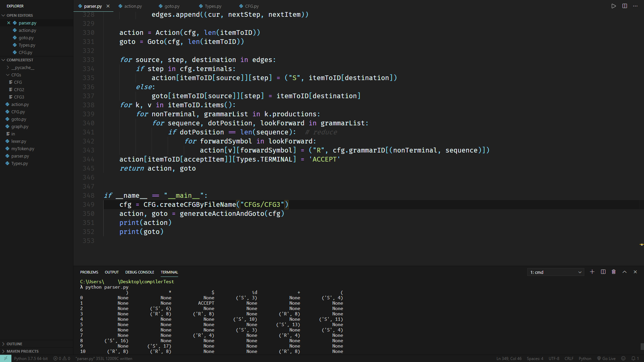Image resolution: width=644 pixels, height=362 pixels.
Task: Open errors and warnings count in status bar
Action: click(x=62, y=358)
